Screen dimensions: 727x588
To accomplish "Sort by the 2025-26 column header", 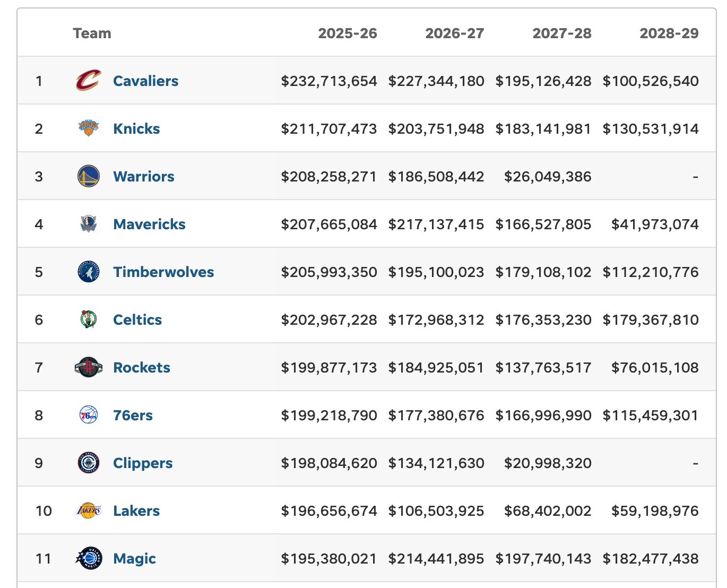I will [348, 33].
